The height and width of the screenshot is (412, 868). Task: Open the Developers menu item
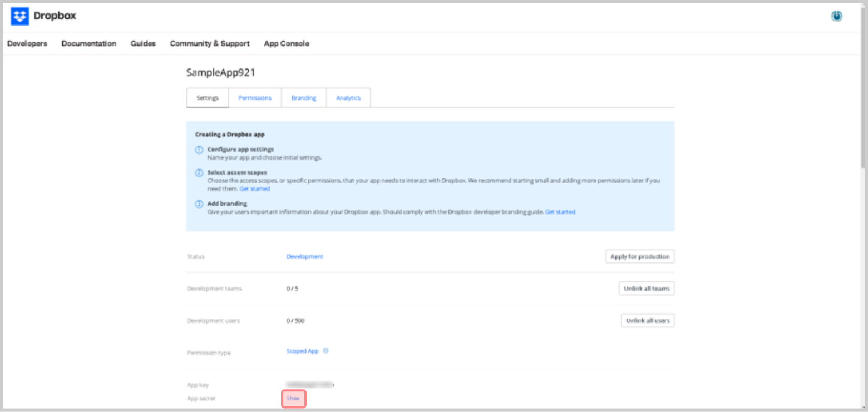click(27, 43)
